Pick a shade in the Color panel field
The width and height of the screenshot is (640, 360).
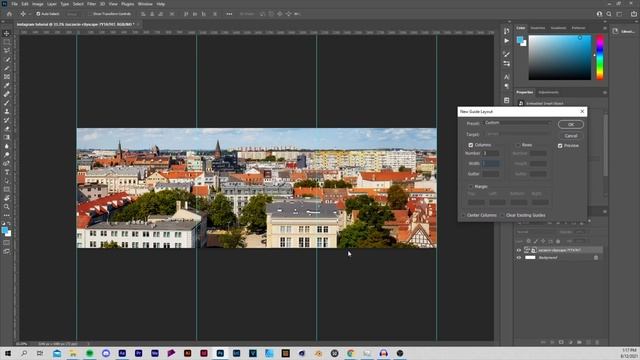[x=560, y=58]
